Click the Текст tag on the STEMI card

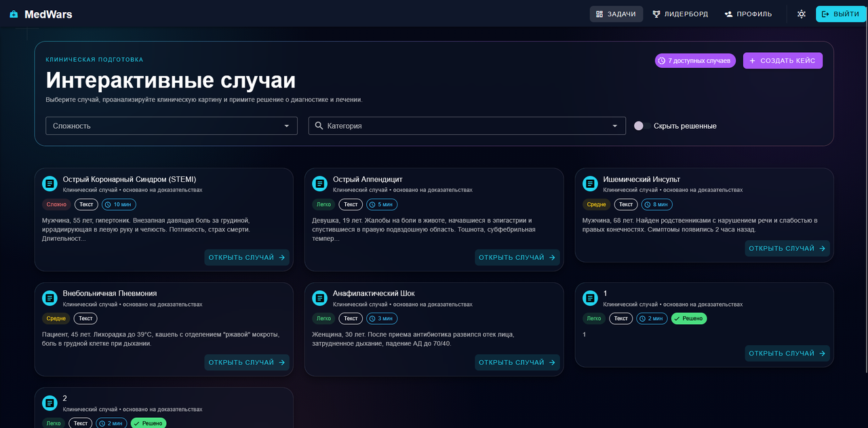[86, 204]
